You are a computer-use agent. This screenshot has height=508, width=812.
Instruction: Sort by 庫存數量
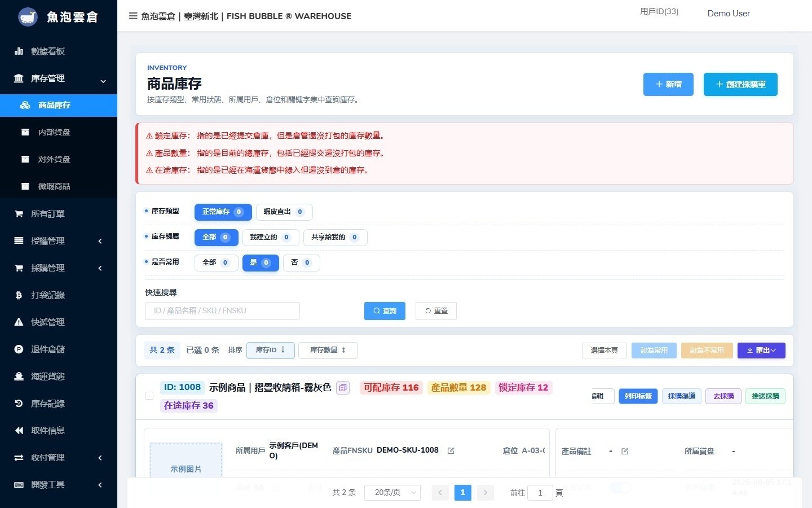[x=328, y=351]
